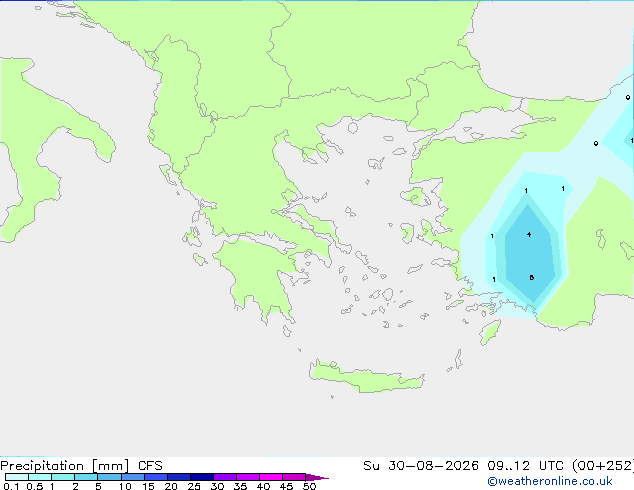Viewport: 634px width, 490px height.
Task: Click the date text '30-08-2026'
Action: [x=433, y=466]
